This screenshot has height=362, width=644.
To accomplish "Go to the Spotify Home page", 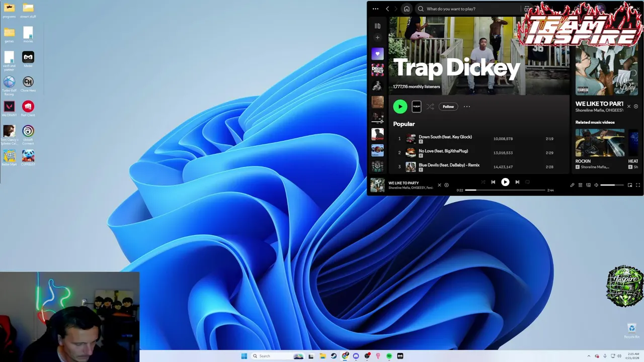I will (407, 9).
